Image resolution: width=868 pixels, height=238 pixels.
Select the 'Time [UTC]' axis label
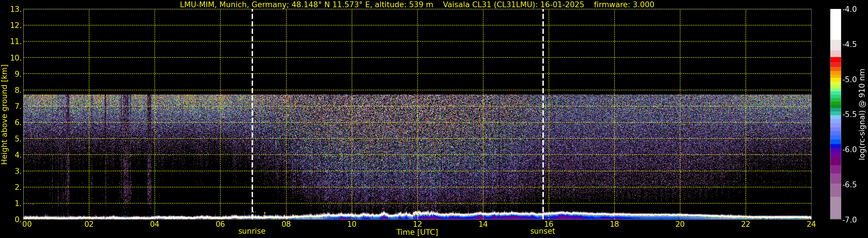coord(417,232)
